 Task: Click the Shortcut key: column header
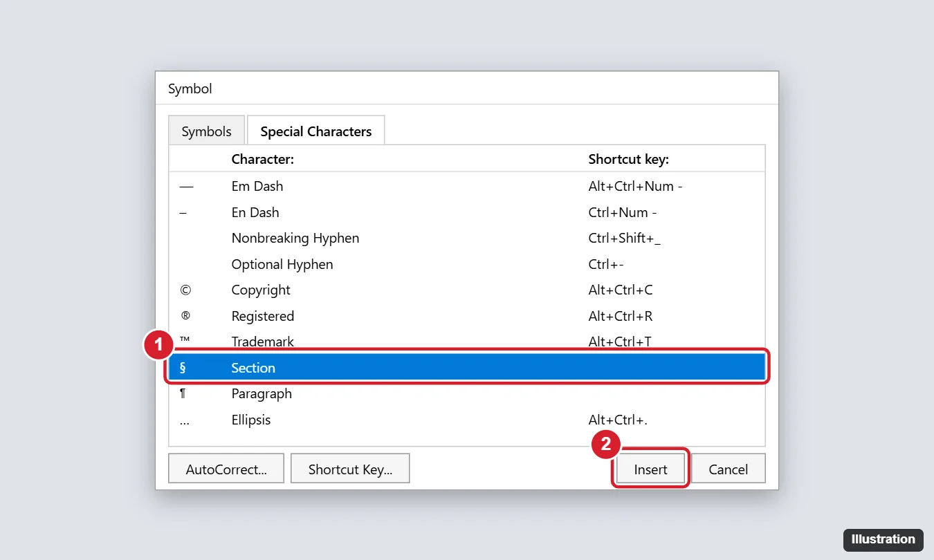629,159
